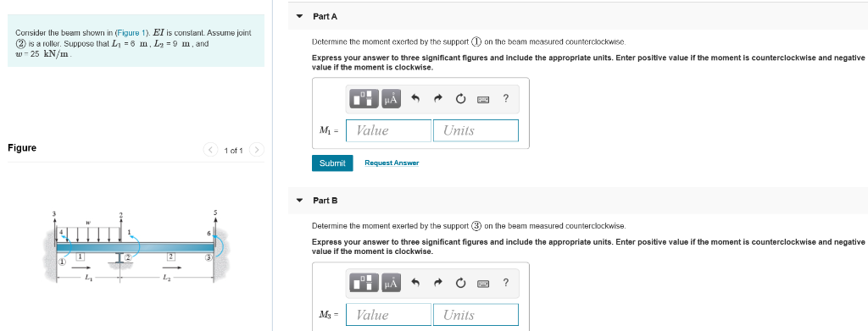868x331 pixels.
Task: Open the templates icon in Part B toolbar
Action: click(364, 284)
